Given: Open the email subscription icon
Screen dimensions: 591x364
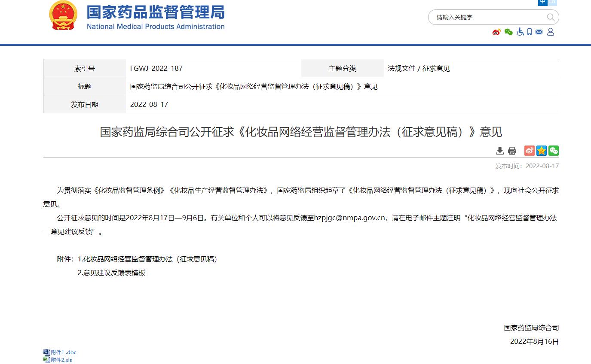Looking at the screenshot, I should 539,32.
